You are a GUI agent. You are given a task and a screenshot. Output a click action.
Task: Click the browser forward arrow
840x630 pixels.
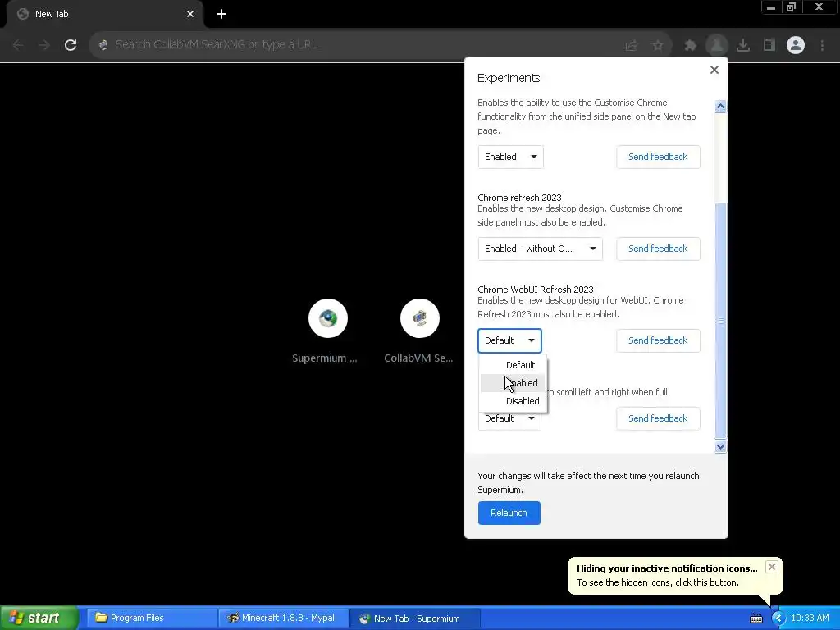pyautogui.click(x=44, y=45)
